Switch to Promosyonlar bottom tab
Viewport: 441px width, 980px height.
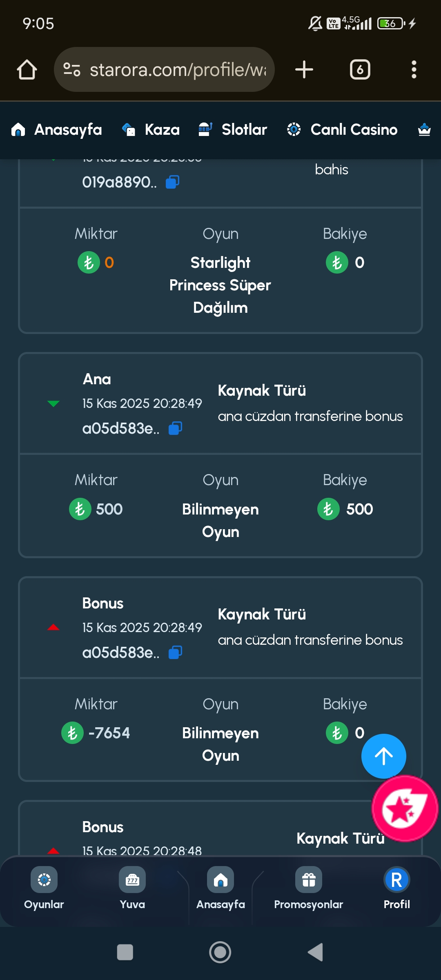[x=309, y=889]
